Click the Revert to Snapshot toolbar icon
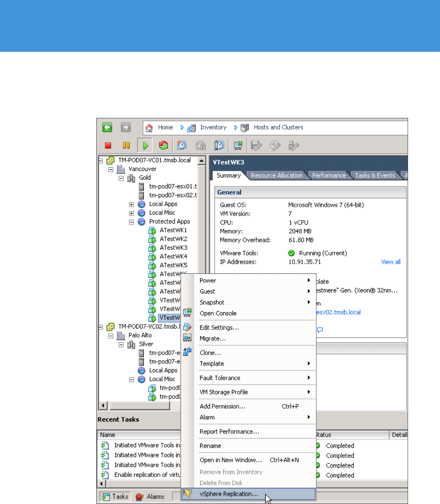This screenshot has height=504, width=440. [x=201, y=145]
